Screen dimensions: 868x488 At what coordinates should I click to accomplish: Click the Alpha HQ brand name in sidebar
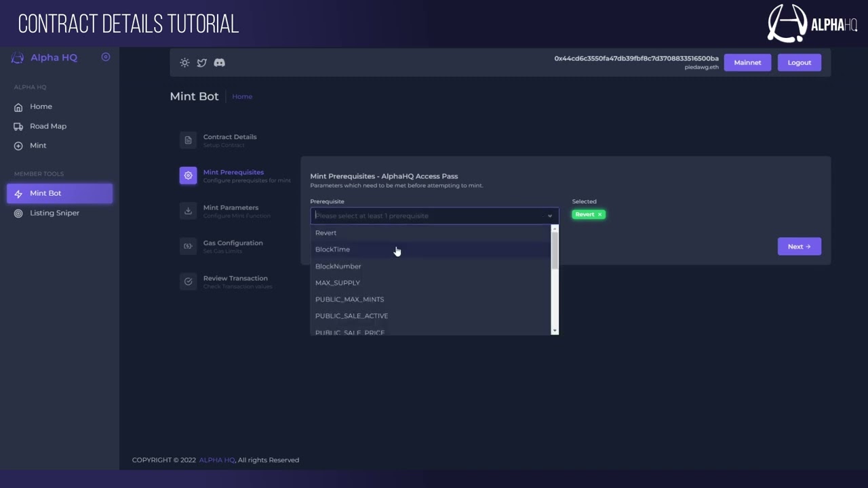coord(54,58)
